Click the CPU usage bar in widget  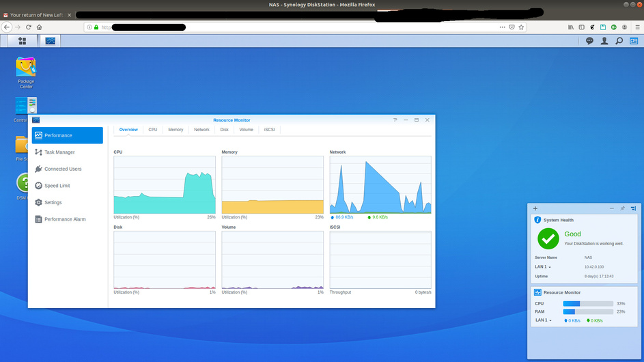tap(588, 304)
